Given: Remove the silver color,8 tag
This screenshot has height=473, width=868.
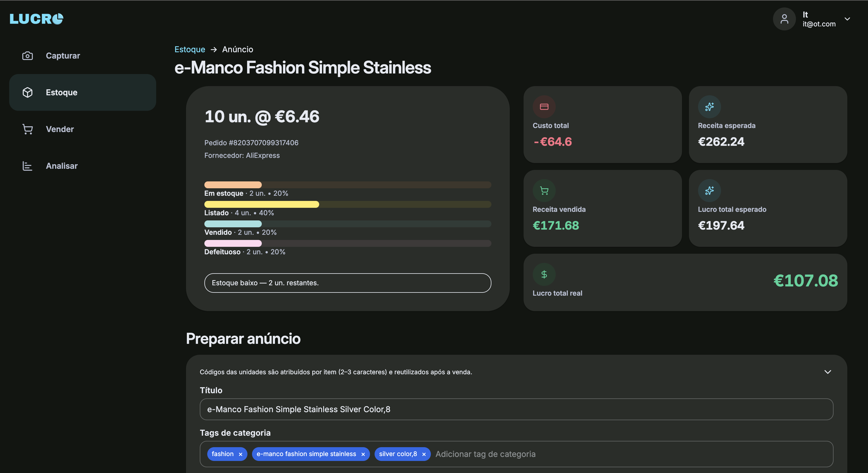Looking at the screenshot, I should coord(424,454).
